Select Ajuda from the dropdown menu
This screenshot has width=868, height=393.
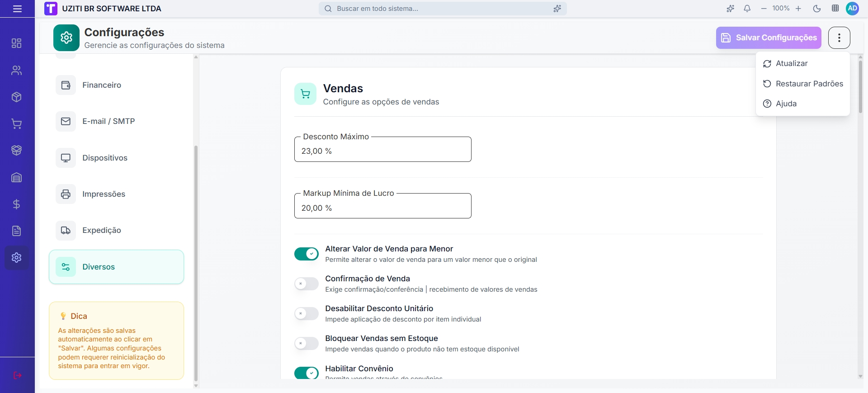coord(802,104)
